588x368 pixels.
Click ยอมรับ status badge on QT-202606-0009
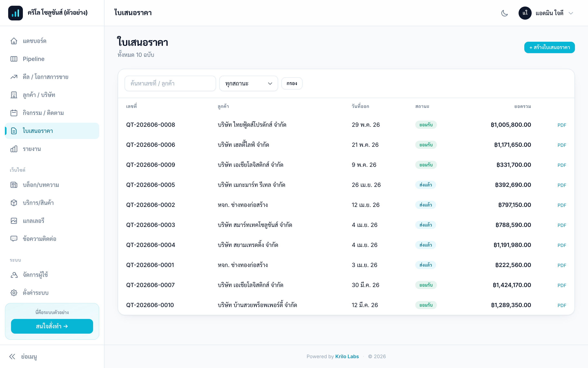click(426, 165)
